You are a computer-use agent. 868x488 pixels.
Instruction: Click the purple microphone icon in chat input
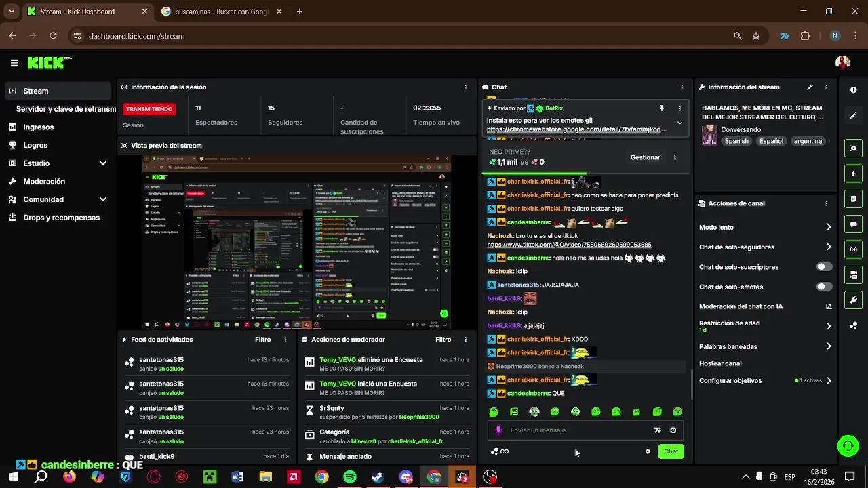[498, 430]
